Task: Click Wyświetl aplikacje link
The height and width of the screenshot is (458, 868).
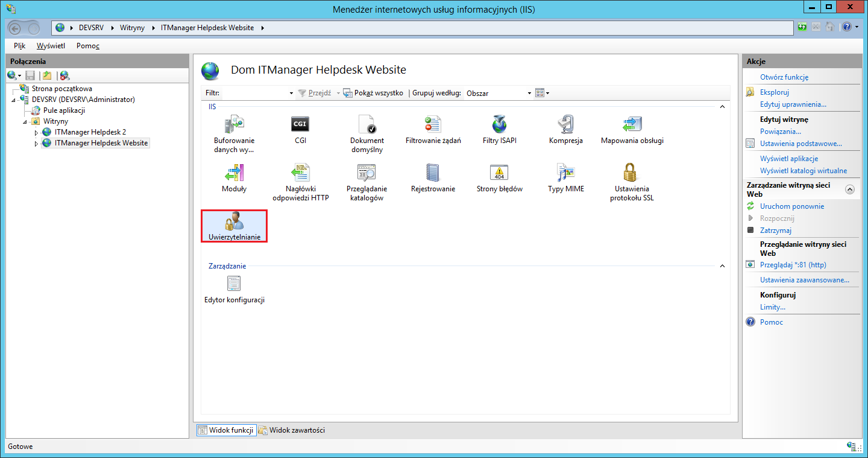Action: coord(789,159)
